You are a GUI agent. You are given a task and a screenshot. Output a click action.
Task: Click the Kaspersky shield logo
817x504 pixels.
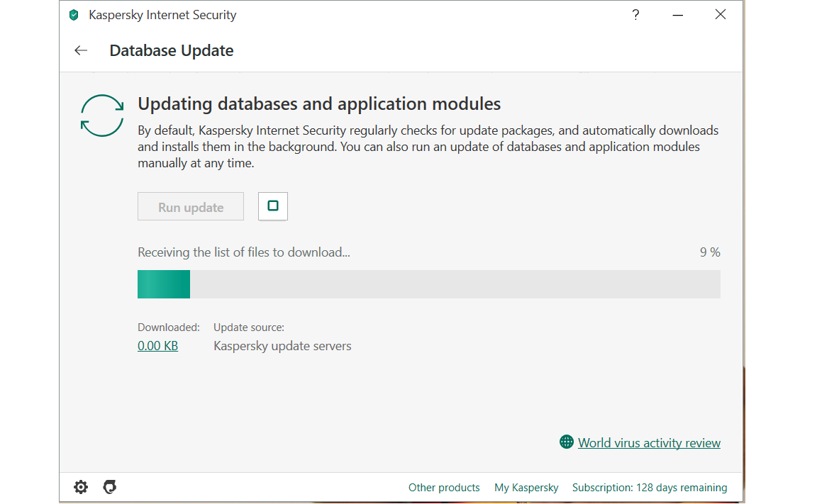(74, 15)
